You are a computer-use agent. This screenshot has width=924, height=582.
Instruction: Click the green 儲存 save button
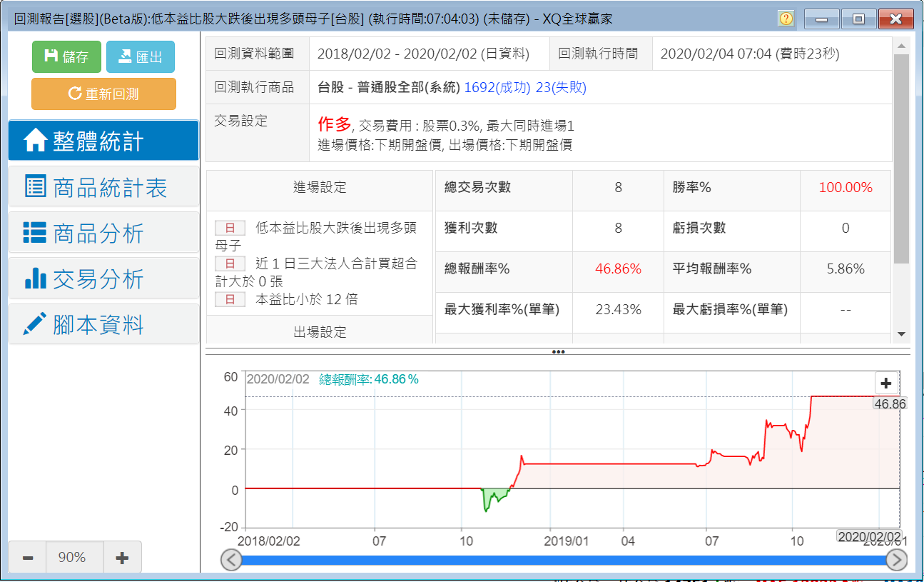click(67, 57)
